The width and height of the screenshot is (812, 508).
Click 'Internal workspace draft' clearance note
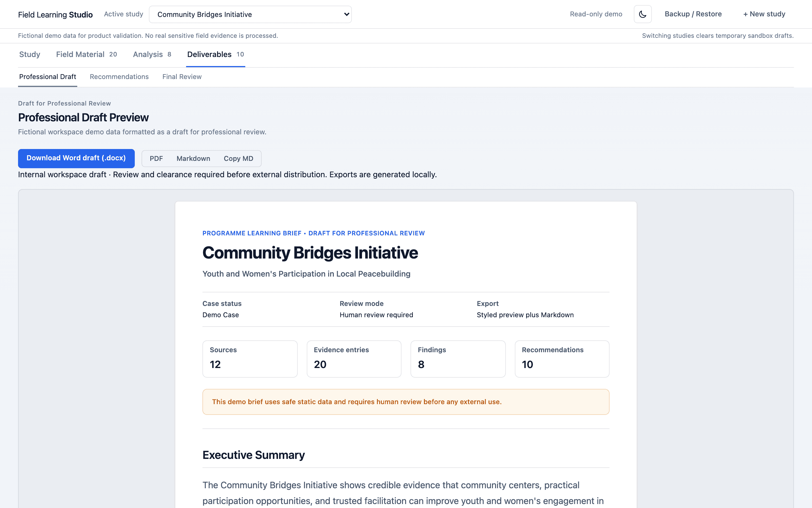(x=227, y=175)
